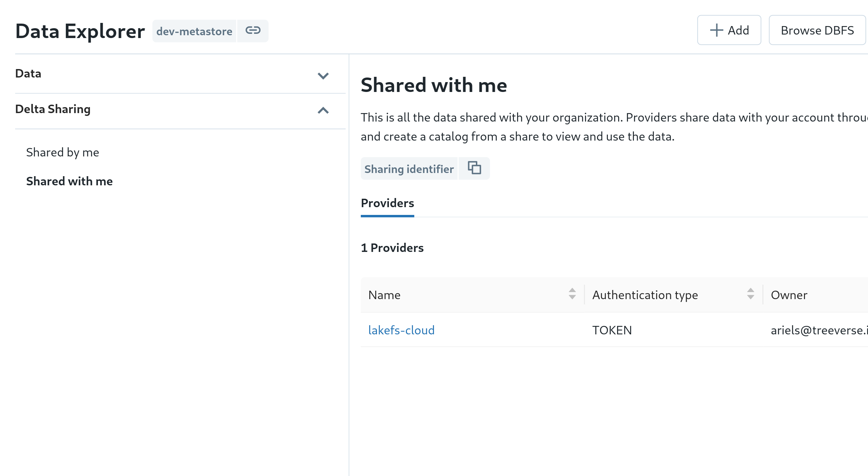Image resolution: width=868 pixels, height=476 pixels.
Task: Click the Browse DBFS button
Action: pos(817,30)
